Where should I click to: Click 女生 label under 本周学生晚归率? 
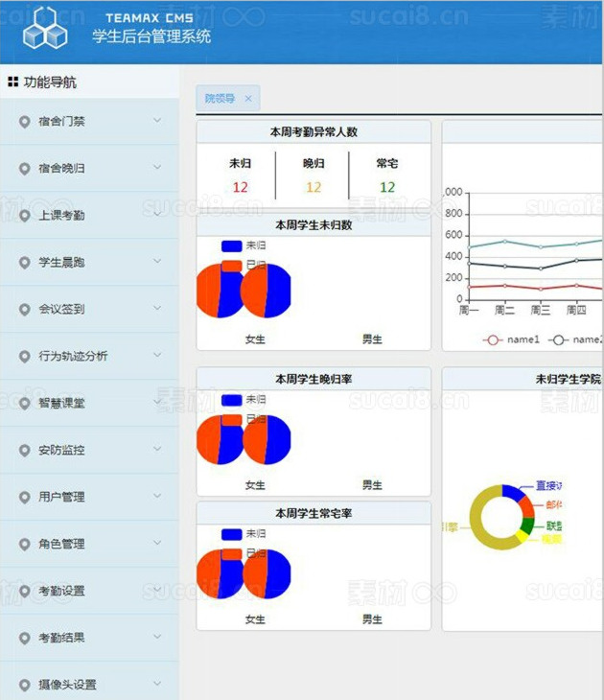(255, 485)
